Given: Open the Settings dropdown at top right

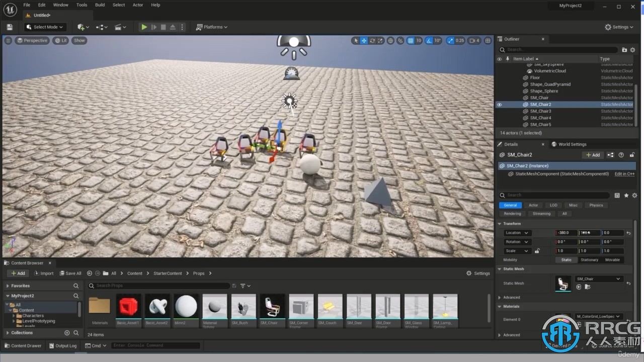Looking at the screenshot, I should click(x=620, y=27).
